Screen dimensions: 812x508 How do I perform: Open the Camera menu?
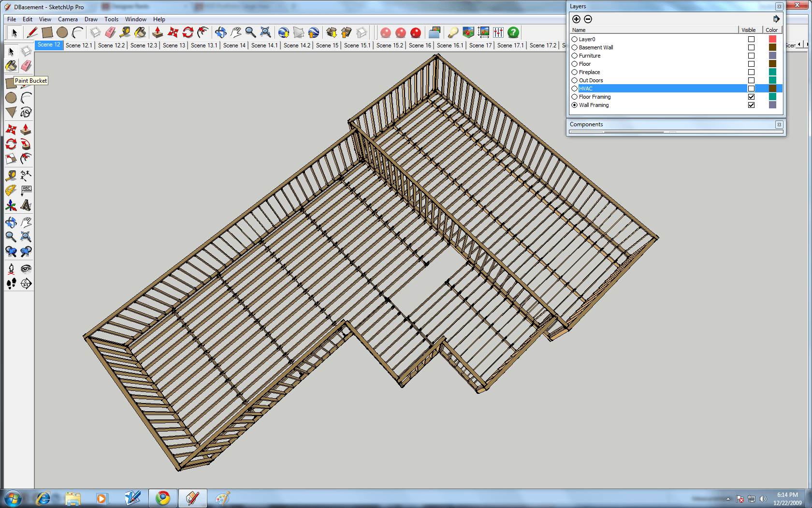(x=68, y=19)
